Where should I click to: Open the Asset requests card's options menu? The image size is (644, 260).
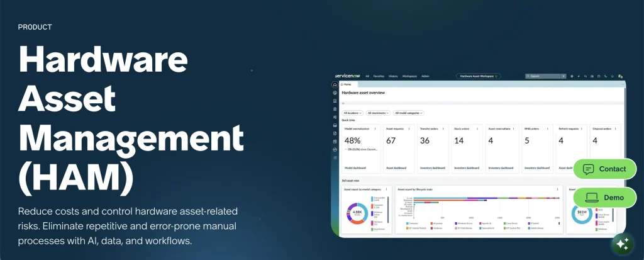[x=409, y=129]
